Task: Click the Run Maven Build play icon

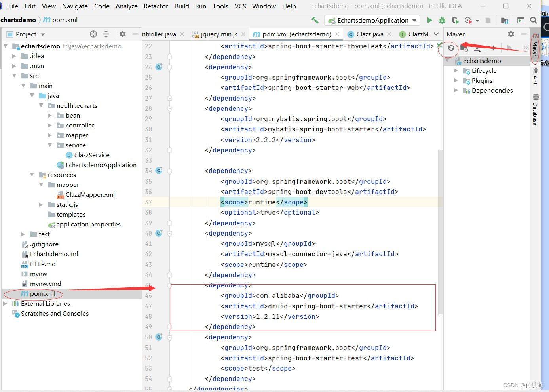Action: (x=510, y=48)
